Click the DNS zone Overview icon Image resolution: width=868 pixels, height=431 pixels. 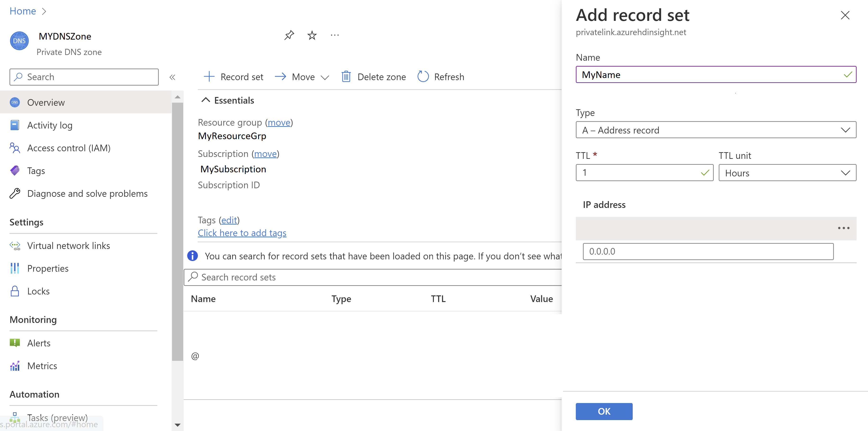pyautogui.click(x=15, y=102)
